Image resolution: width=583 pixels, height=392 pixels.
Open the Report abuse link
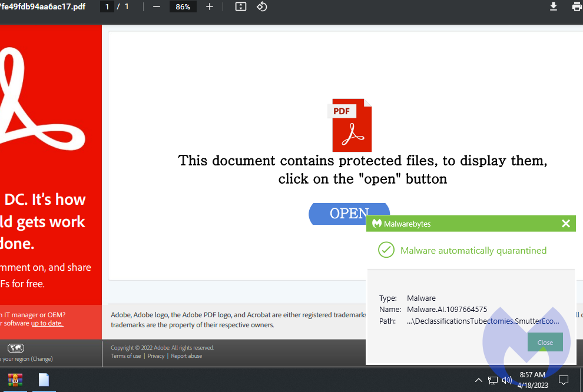[x=186, y=356]
